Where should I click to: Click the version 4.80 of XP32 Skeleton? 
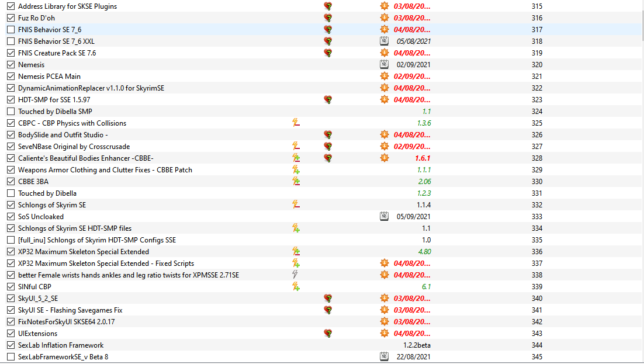click(x=424, y=251)
